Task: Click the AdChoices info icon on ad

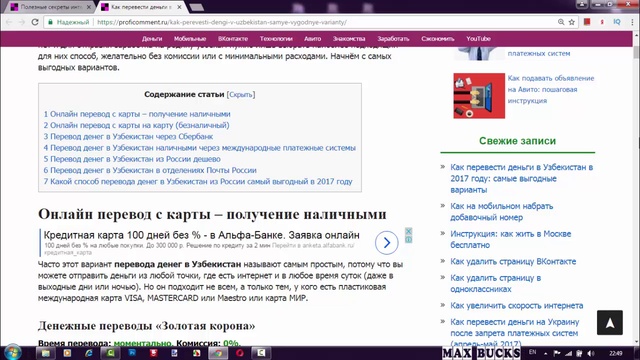Action: [x=408, y=239]
